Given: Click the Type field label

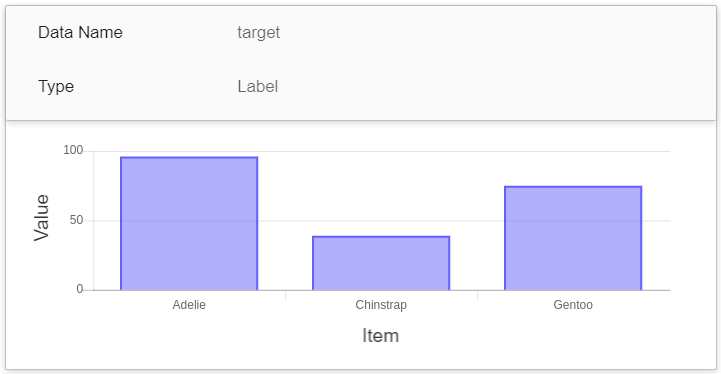Looking at the screenshot, I should [x=56, y=86].
